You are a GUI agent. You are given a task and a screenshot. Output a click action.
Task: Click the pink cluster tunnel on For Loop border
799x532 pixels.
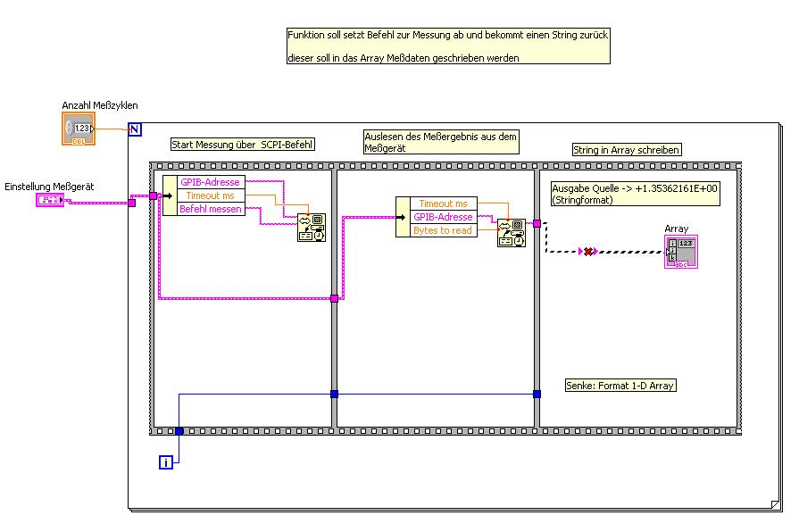point(132,203)
